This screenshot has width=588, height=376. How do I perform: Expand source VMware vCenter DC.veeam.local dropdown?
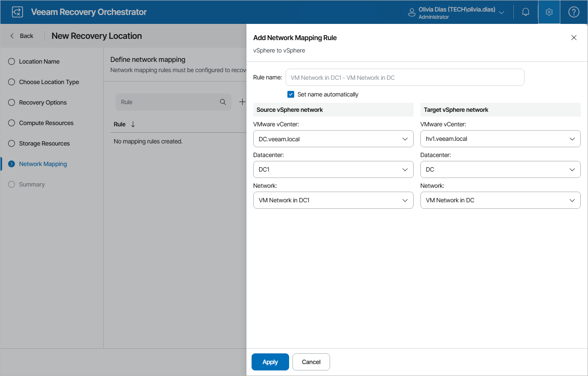click(333, 139)
